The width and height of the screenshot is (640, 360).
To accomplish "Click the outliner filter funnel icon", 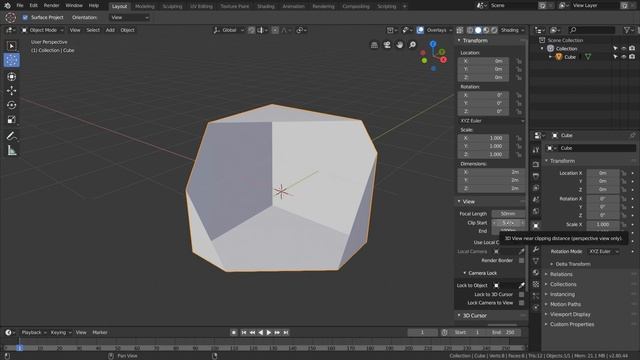I will pyautogui.click(x=627, y=30).
